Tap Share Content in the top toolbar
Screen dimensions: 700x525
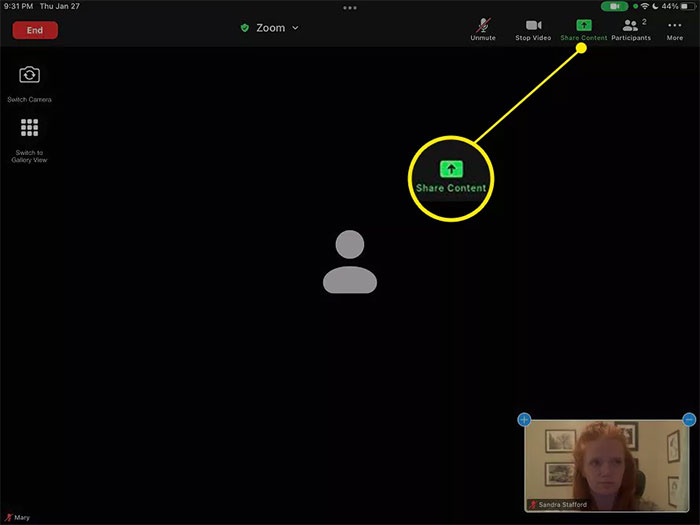[584, 28]
